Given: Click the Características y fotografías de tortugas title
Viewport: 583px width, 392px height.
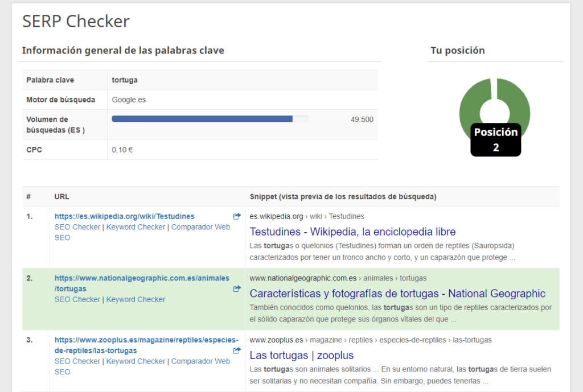Looking at the screenshot, I should click(x=396, y=294).
